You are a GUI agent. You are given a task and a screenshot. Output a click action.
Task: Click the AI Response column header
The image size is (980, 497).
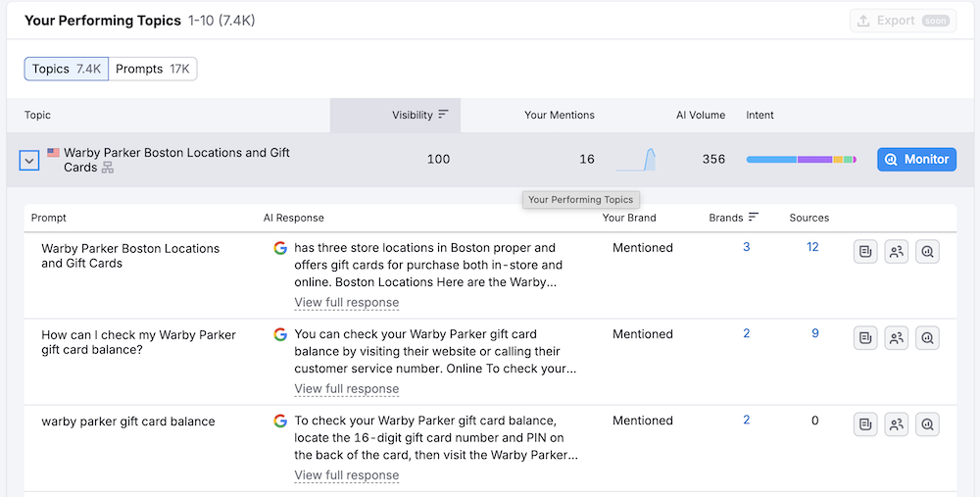click(x=294, y=218)
